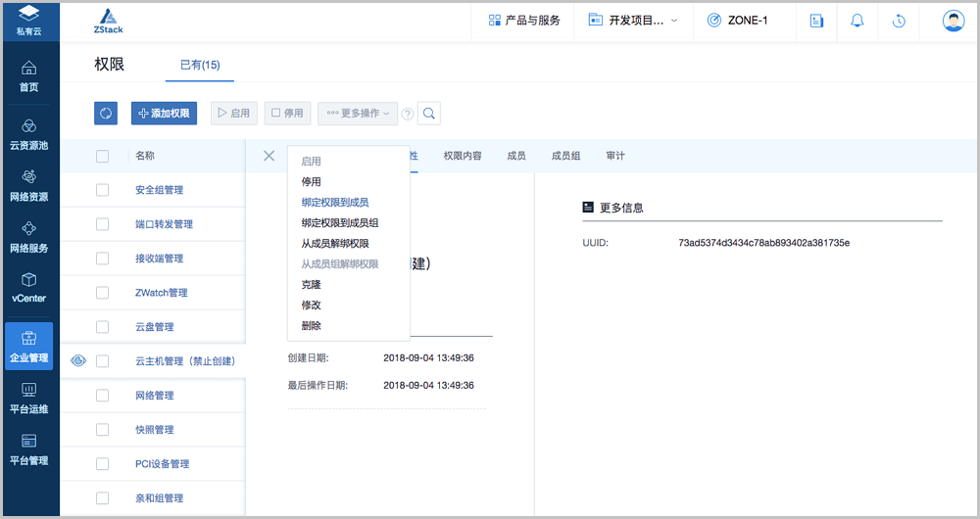Viewport: 980px width, 519px height.
Task: Tick the checkbox for ZWatch管理
Action: pos(103,293)
